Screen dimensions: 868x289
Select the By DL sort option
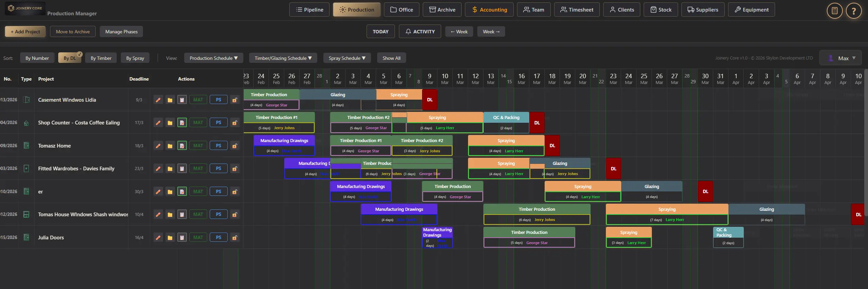(x=70, y=58)
